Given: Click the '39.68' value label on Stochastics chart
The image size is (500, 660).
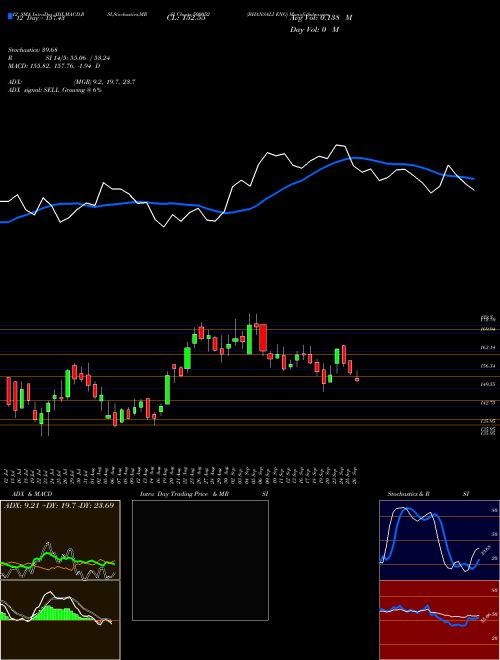Looking at the screenshot, I should point(486,551).
